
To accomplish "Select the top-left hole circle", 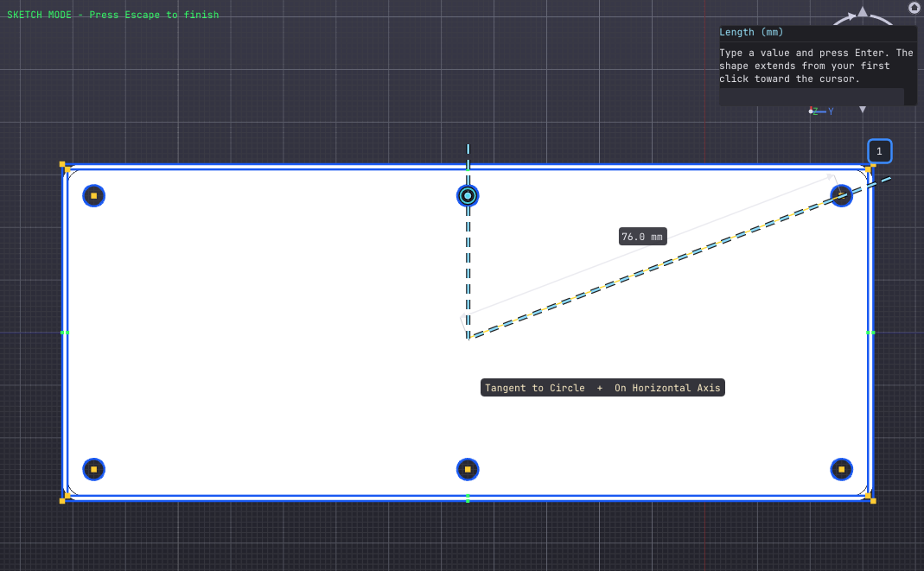I will (x=93, y=196).
